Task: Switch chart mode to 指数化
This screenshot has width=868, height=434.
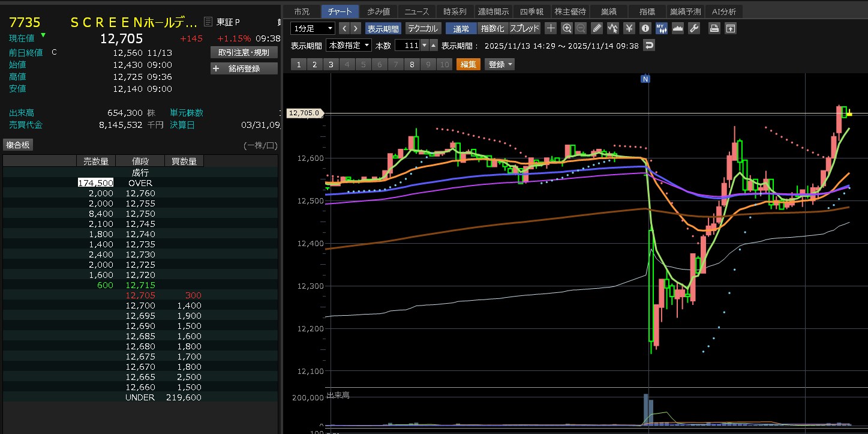Action: pyautogui.click(x=493, y=28)
